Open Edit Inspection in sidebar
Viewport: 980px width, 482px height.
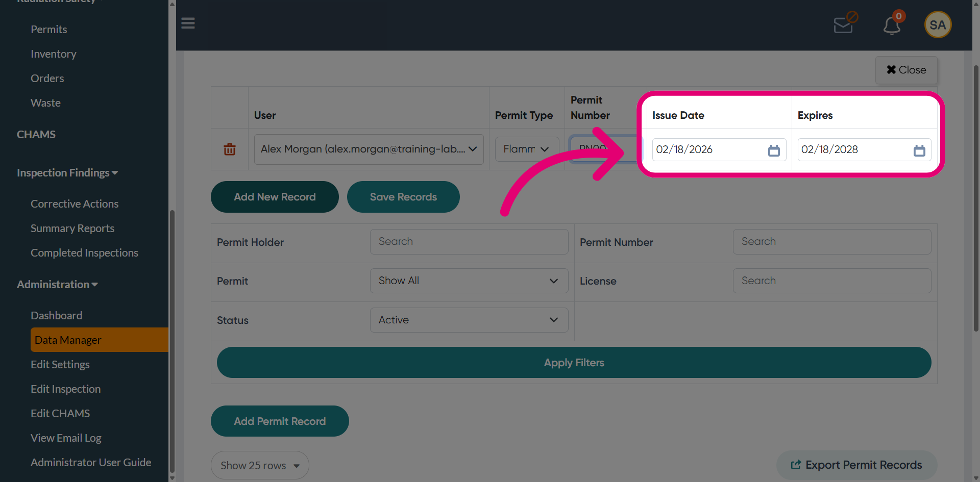pyautogui.click(x=66, y=389)
